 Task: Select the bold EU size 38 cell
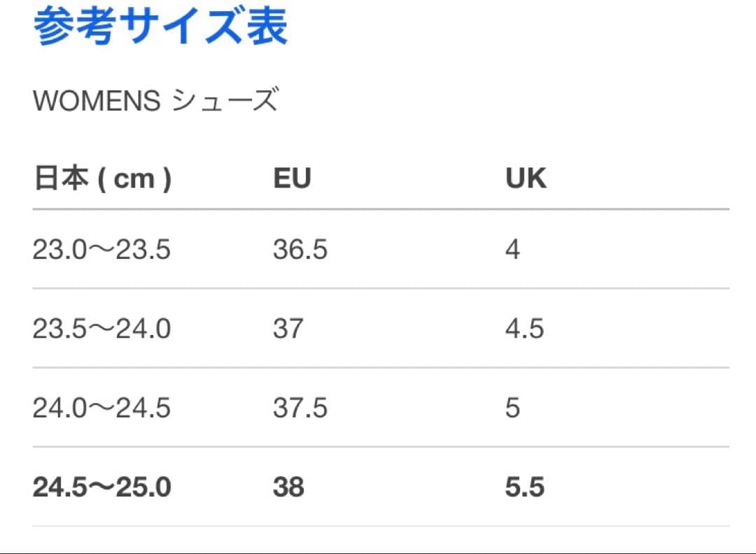288,488
